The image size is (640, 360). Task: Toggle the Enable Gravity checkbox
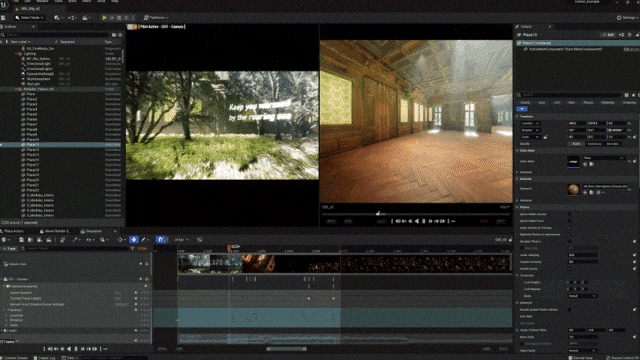(x=569, y=269)
